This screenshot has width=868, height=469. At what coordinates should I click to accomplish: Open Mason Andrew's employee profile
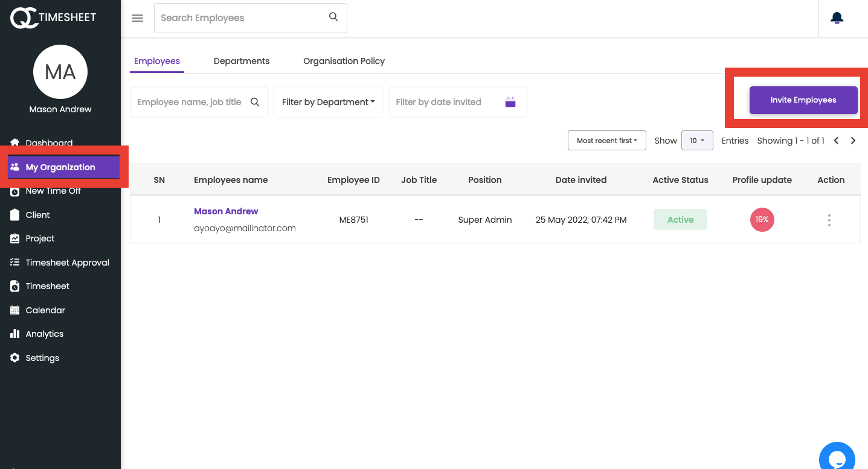tap(226, 211)
